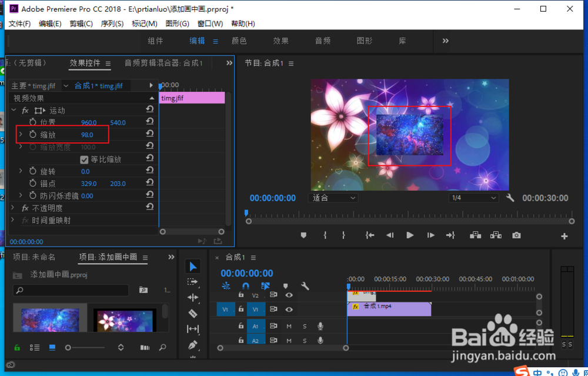Expand the 旋转 rotation property
Screen dimensions: 588x376
(21, 171)
